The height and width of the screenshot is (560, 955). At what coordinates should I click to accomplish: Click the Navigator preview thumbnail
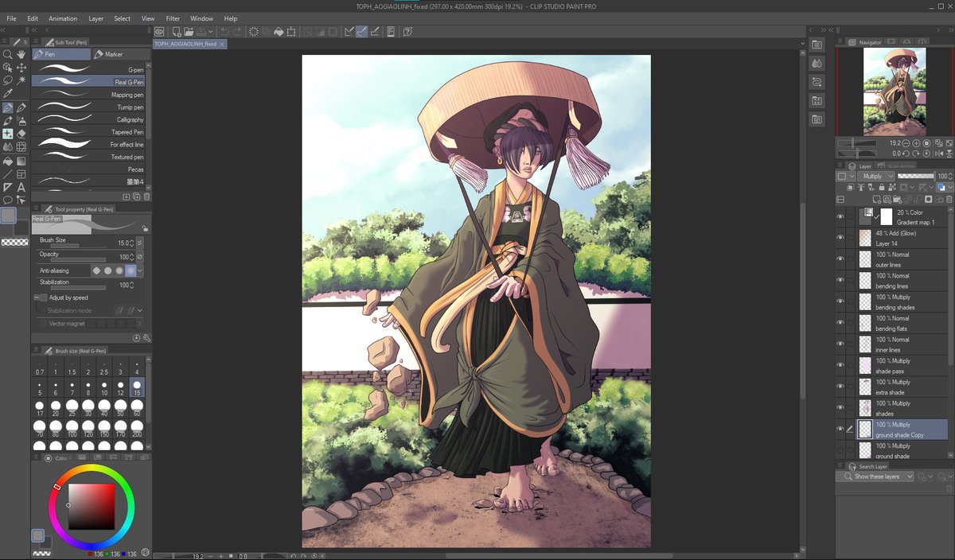click(x=895, y=91)
